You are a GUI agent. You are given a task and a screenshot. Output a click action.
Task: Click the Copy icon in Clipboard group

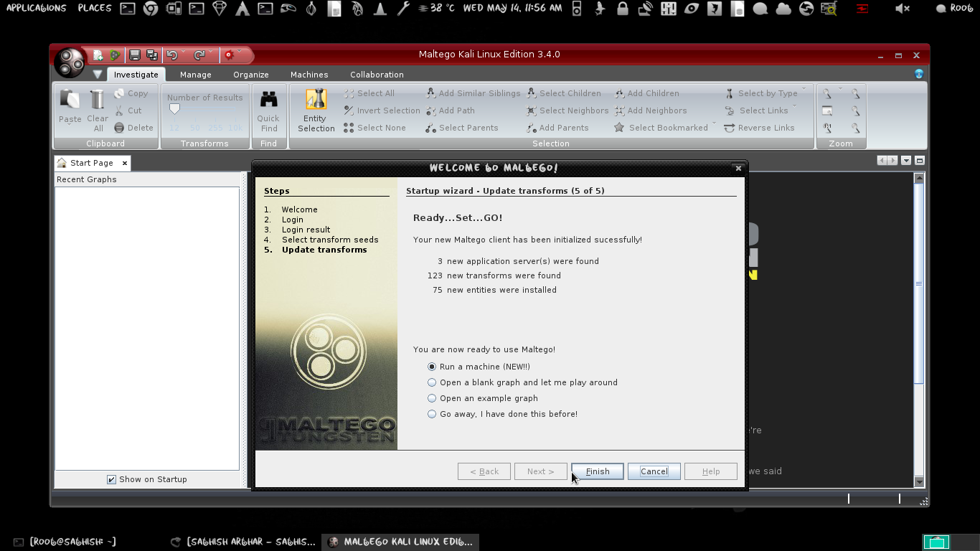tap(119, 93)
